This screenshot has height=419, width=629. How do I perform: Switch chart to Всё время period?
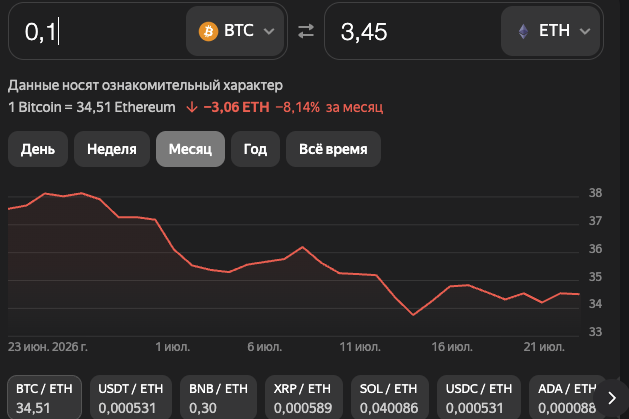point(333,149)
